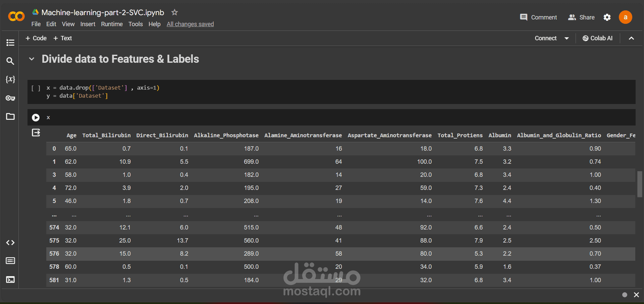Open the Connect dropdown arrow
Image resolution: width=644 pixels, height=304 pixels.
(567, 38)
